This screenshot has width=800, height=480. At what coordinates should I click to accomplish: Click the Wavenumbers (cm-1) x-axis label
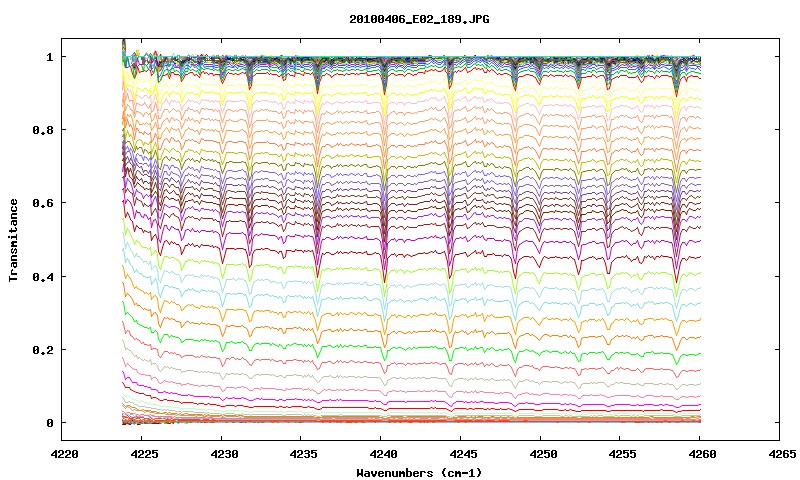tap(419, 473)
